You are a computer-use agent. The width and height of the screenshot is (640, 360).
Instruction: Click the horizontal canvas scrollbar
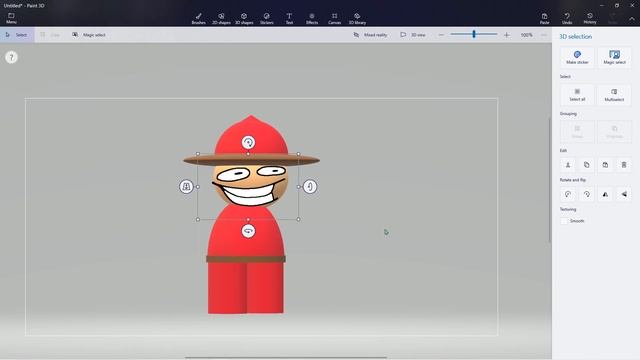pos(286,358)
